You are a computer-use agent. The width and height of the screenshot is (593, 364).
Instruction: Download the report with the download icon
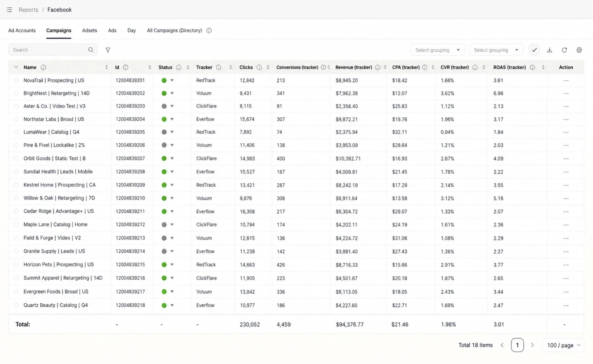550,50
